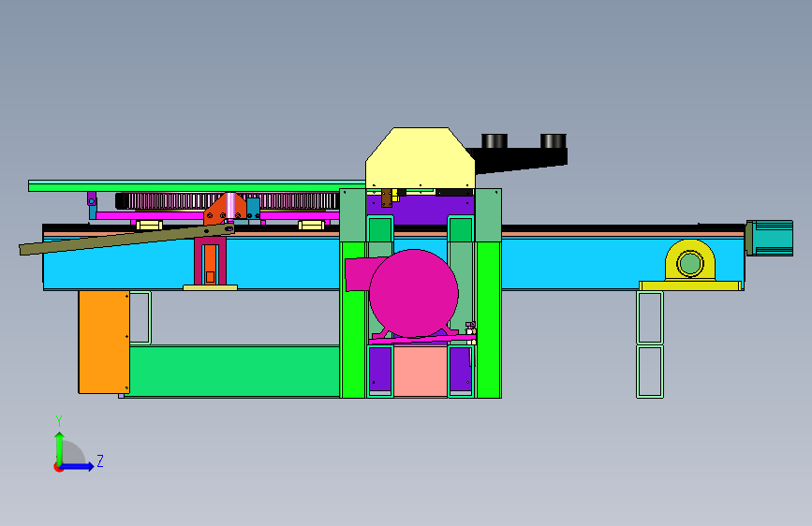Select the flat green top plate
The width and height of the screenshot is (812, 526).
pos(197,186)
